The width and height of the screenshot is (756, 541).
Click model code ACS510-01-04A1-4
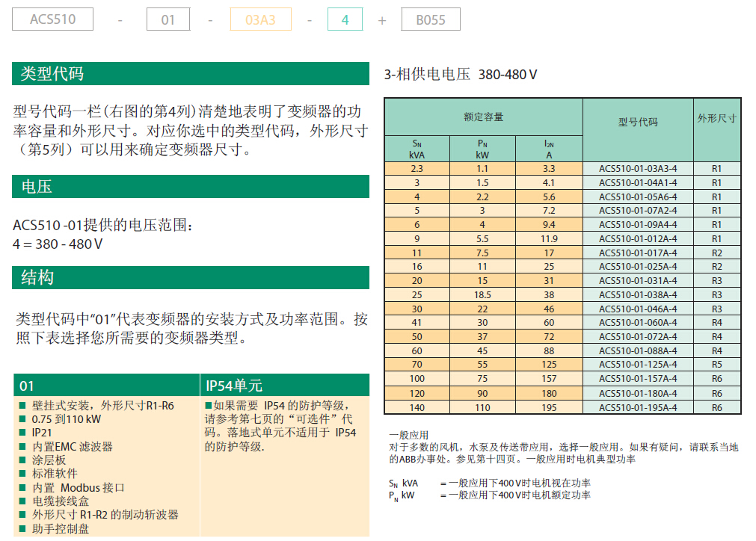[x=638, y=182]
